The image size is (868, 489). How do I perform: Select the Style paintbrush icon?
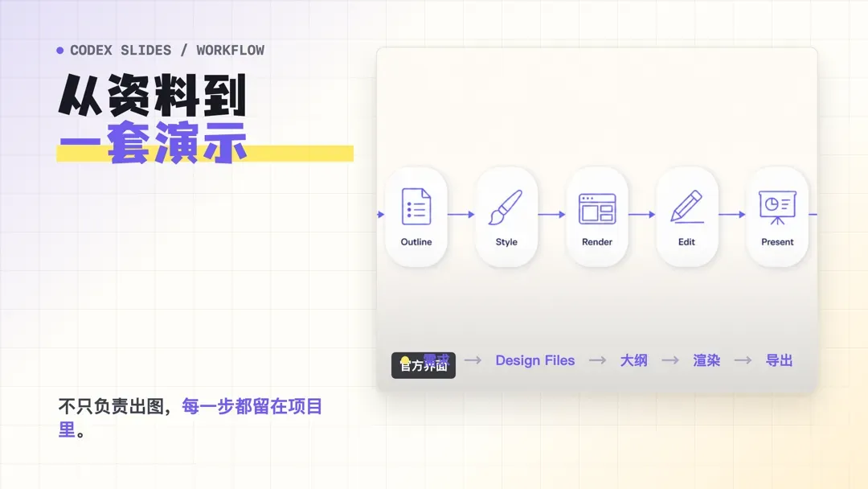(506, 208)
